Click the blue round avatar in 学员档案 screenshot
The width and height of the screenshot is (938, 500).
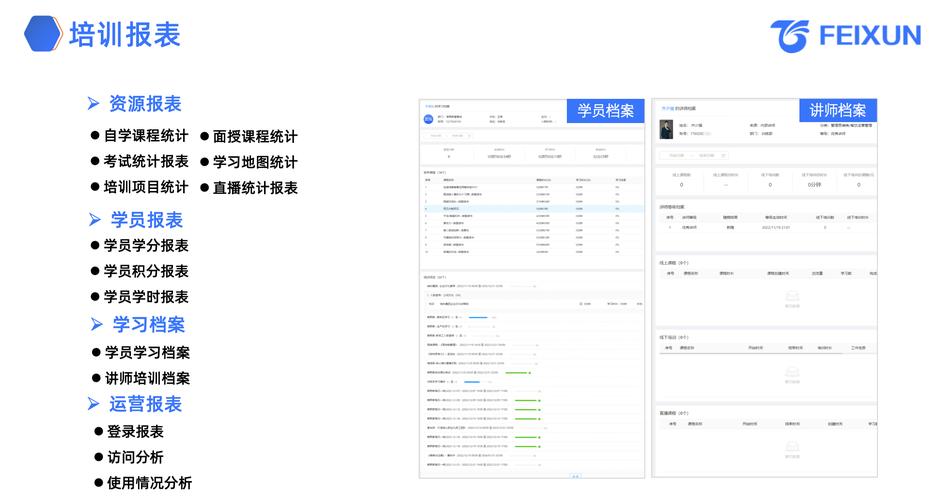point(428,119)
